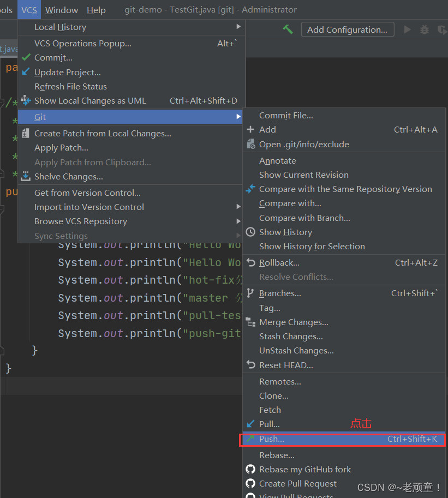The image size is (448, 498).
Task: Click code line printing "master
Action: 150,298
